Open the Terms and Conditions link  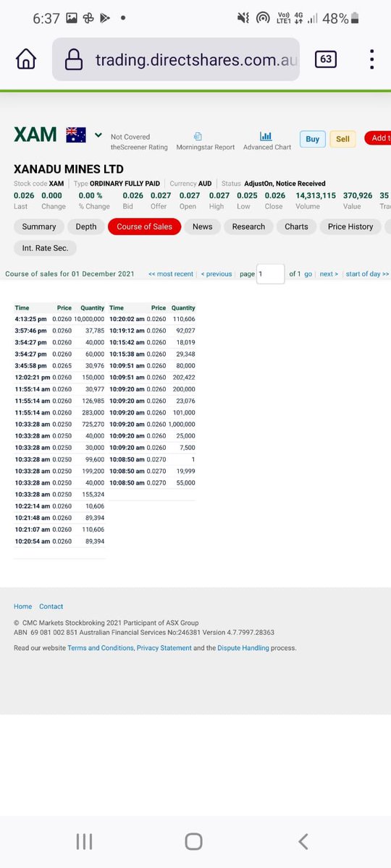(x=101, y=648)
